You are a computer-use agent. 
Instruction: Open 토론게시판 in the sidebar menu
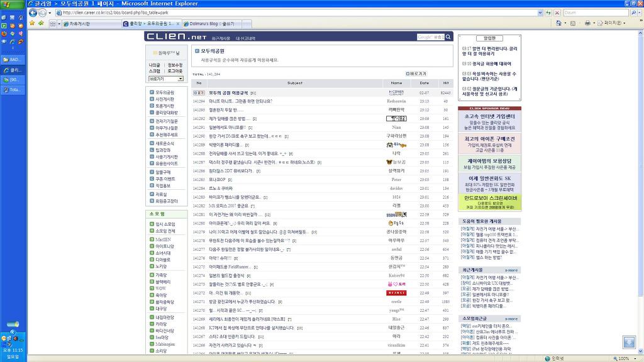click(x=165, y=106)
